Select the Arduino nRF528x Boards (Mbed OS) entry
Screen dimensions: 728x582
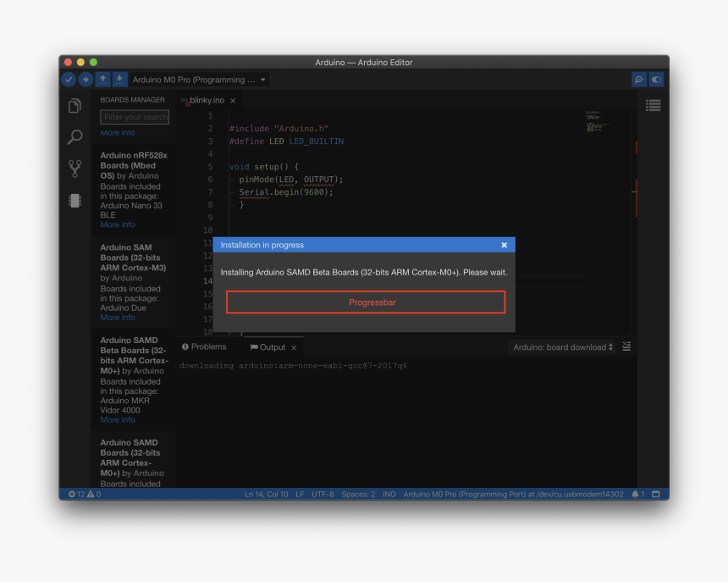pos(134,190)
